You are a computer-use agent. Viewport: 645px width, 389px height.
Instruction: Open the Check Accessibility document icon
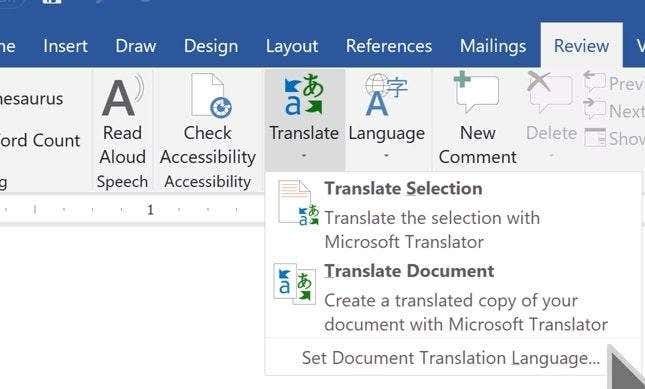[211, 96]
